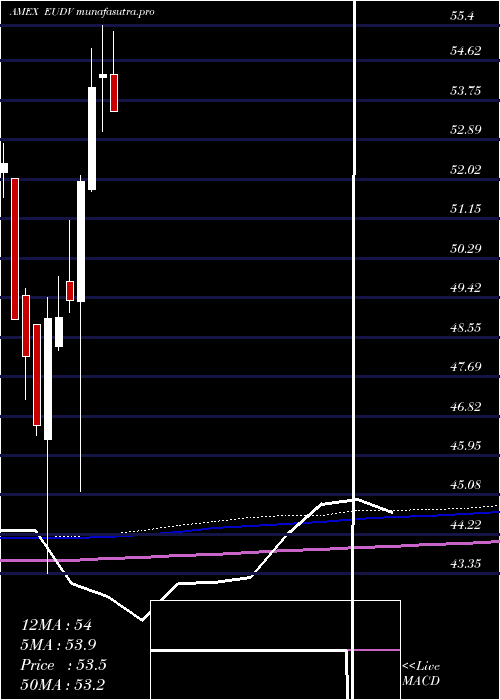Click the 50MA : 53.2 readout
The height and width of the screenshot is (700, 500).
(62, 684)
